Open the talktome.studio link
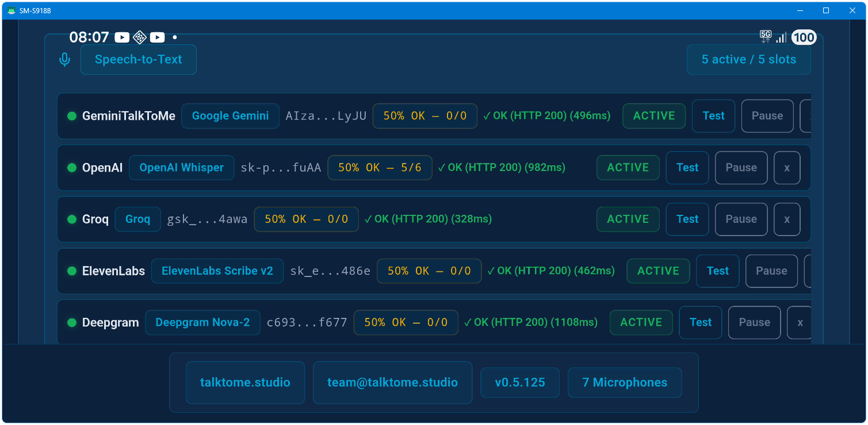Image resolution: width=868 pixels, height=425 pixels. 245,382
